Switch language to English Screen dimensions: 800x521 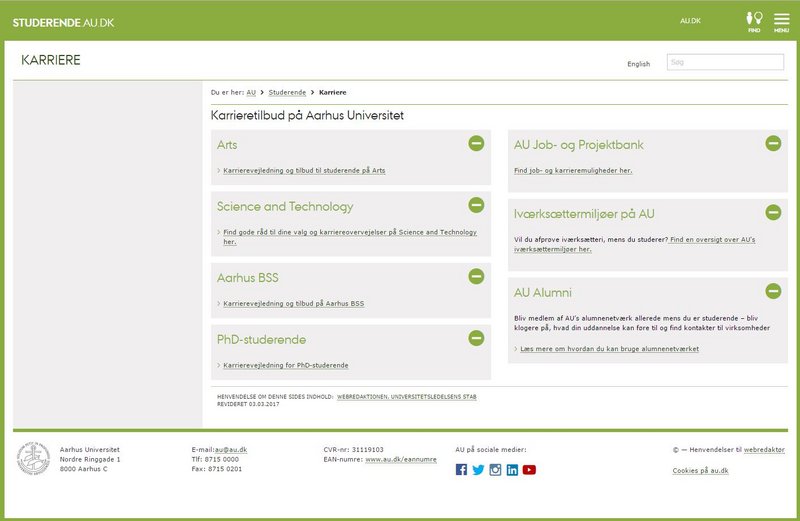point(638,64)
